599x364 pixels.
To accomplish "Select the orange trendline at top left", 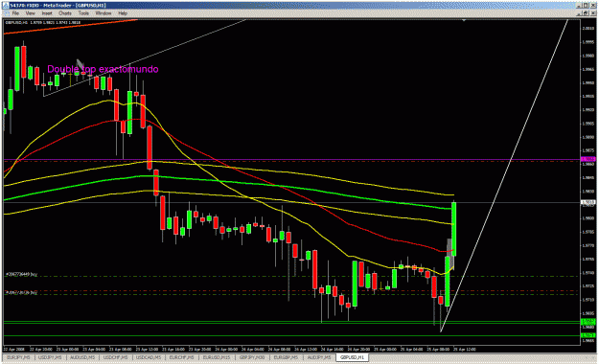I will [71, 27].
